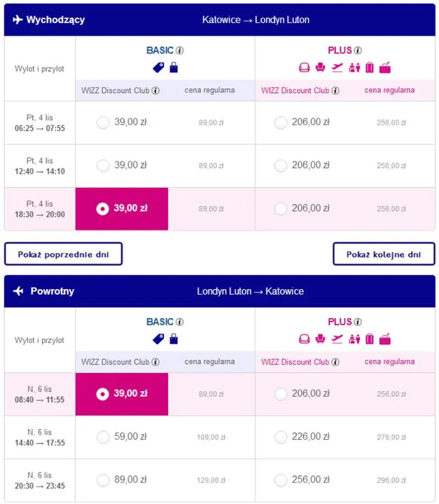Screen dimensions: 439x504
Task: Click the Pokaż kolejne dni button
Action: click(x=384, y=254)
